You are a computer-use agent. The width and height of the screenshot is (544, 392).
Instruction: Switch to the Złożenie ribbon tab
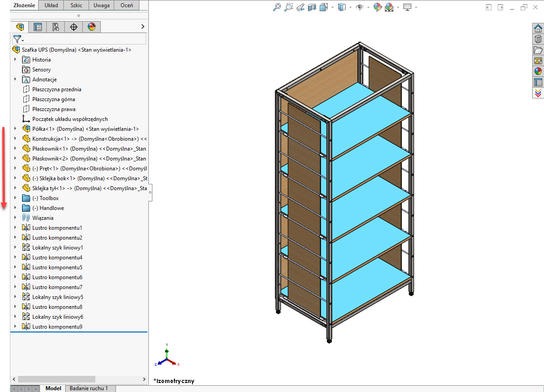[24, 5]
